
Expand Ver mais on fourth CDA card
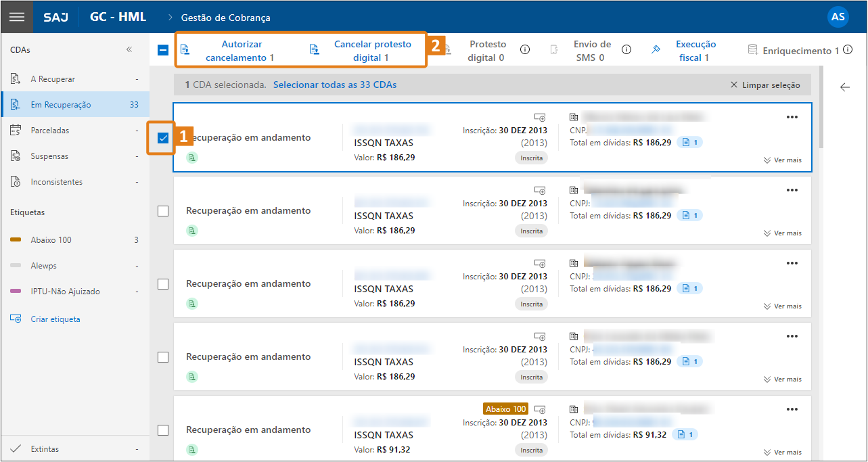[x=782, y=379]
